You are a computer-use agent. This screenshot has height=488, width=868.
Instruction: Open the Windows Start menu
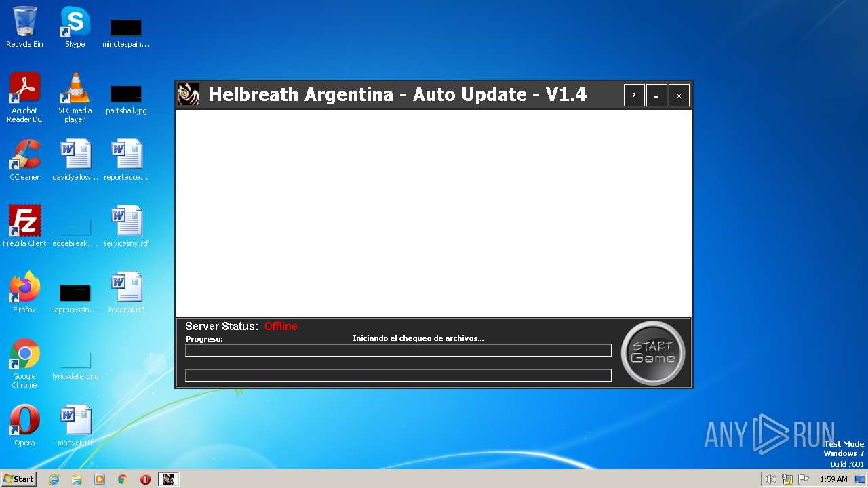18,479
